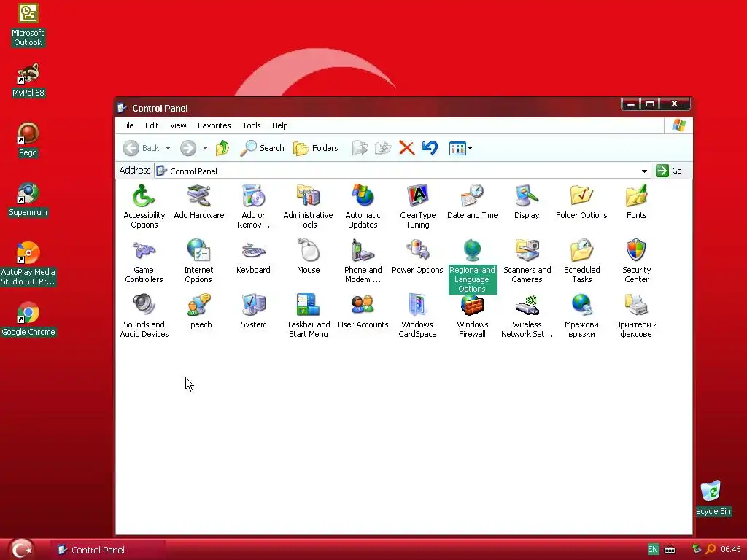Open the Help menu
The height and width of the screenshot is (560, 747).
pyautogui.click(x=279, y=125)
